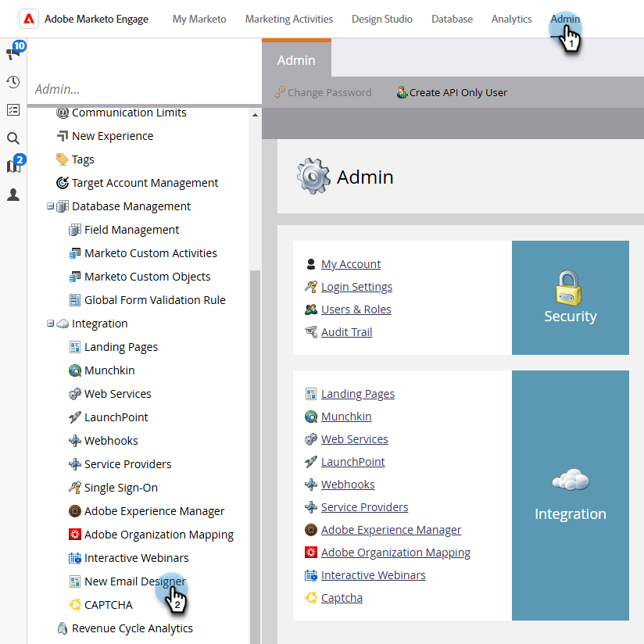644x644 pixels.
Task: Open the user profile sidebar icon
Action: pos(13,195)
